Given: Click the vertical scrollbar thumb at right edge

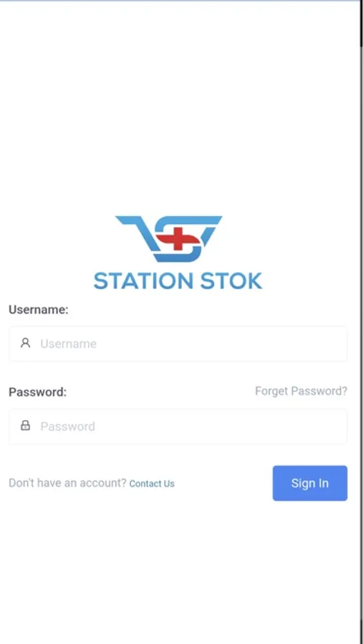Looking at the screenshot, I should tap(362, 24).
